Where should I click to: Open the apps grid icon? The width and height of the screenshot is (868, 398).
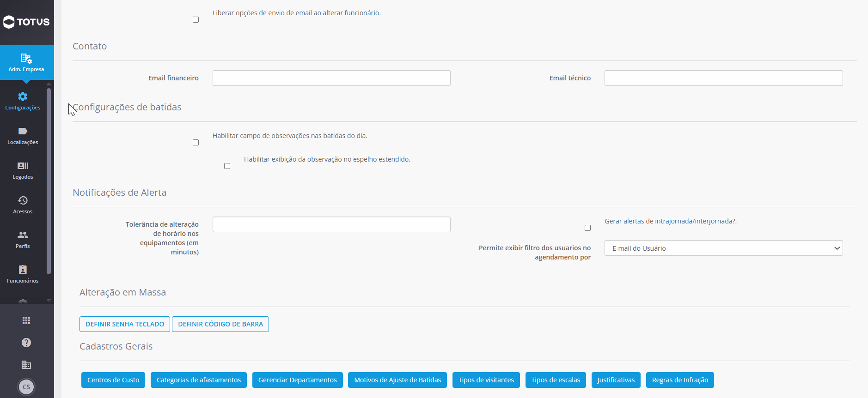click(26, 320)
